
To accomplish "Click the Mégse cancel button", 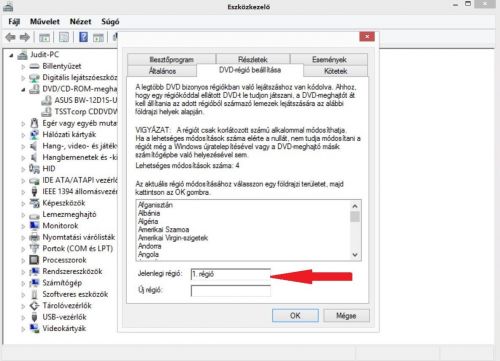I will [346, 315].
